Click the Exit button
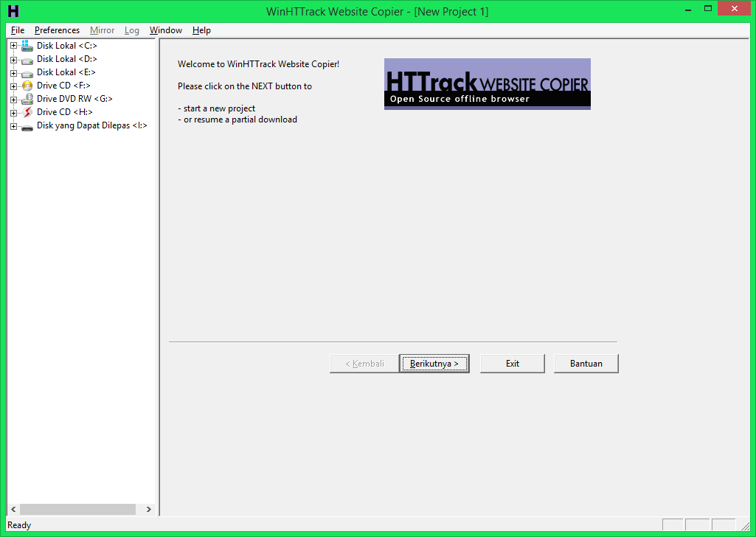The width and height of the screenshot is (756, 537). [513, 364]
